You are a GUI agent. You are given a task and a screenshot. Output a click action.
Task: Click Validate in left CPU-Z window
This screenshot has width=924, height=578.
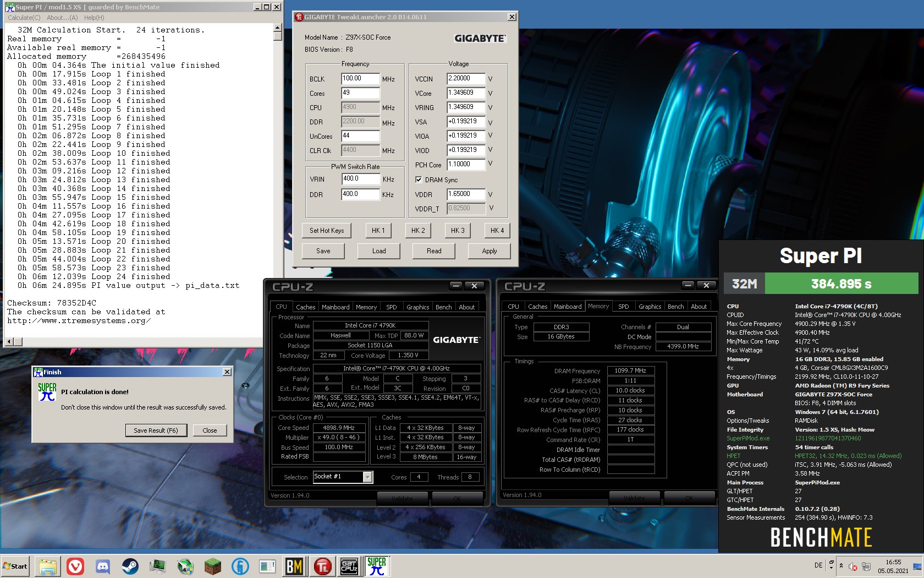402,498
